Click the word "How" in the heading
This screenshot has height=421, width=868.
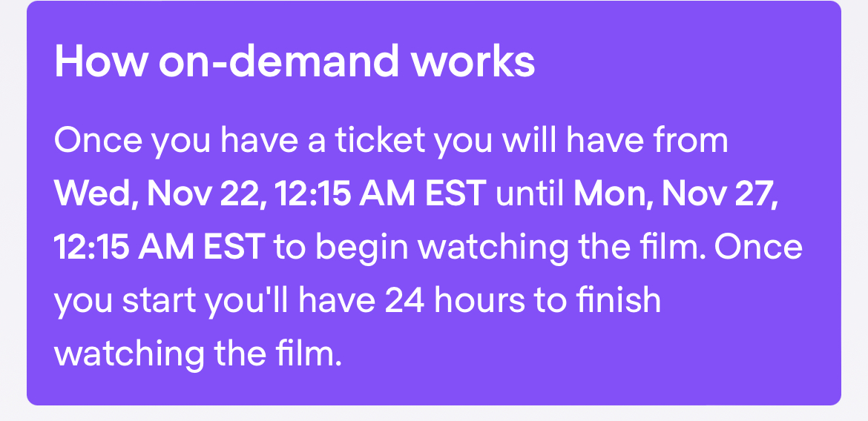[100, 62]
